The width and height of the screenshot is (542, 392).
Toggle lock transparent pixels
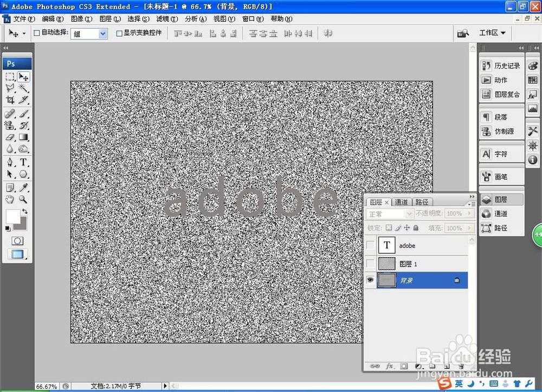click(x=389, y=227)
